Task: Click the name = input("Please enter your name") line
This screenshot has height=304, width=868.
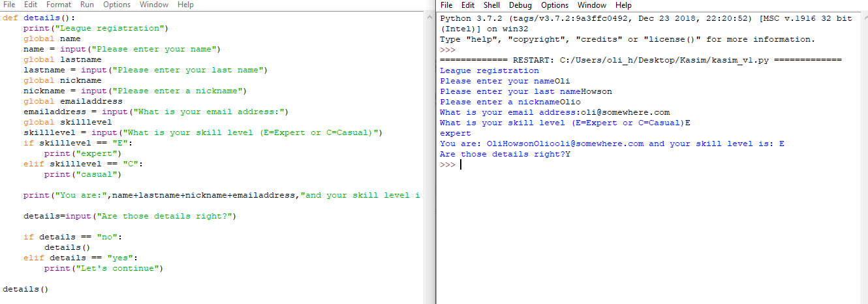Action: coord(122,50)
